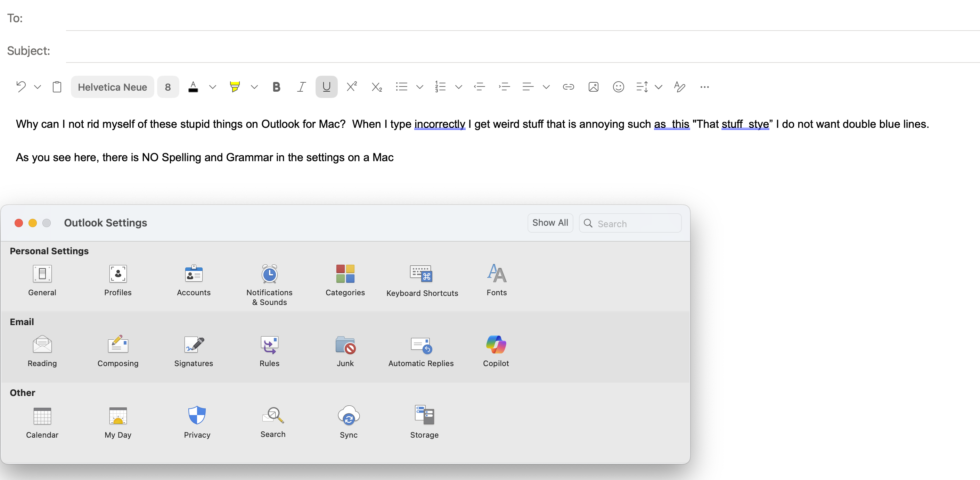Click the underlined word "incorrectly"

coord(440,124)
